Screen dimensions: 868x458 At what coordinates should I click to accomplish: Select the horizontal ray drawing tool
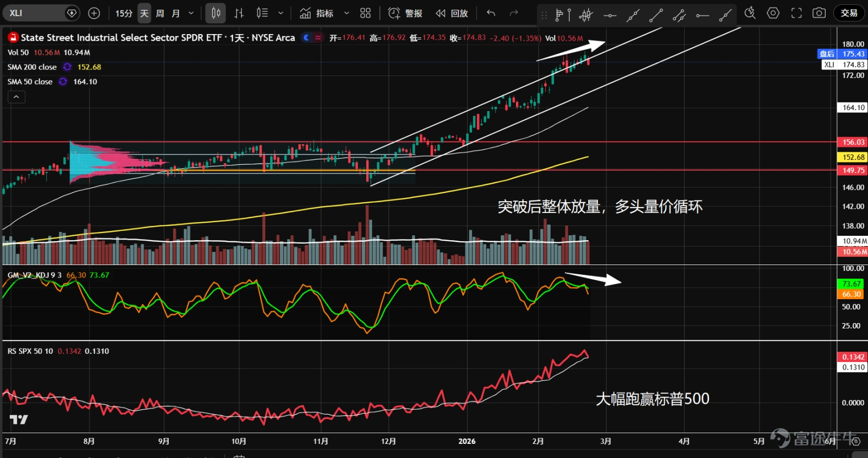coord(703,15)
